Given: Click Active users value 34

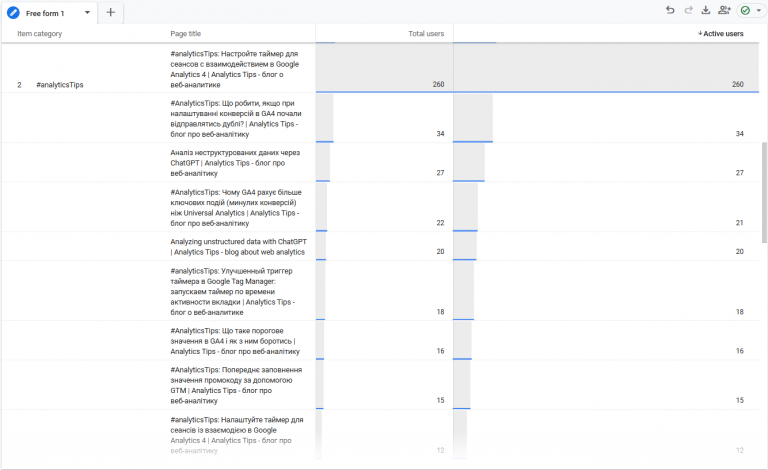Looking at the screenshot, I should click(x=740, y=134).
